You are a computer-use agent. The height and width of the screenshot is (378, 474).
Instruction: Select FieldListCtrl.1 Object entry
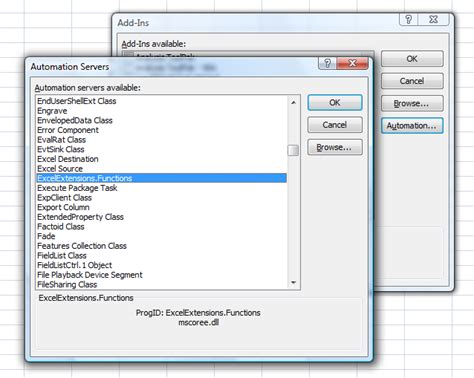pyautogui.click(x=161, y=265)
